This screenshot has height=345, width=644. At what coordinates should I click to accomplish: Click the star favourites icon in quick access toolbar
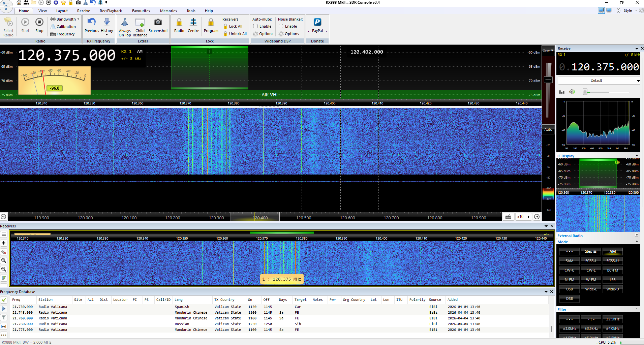[x=63, y=2]
